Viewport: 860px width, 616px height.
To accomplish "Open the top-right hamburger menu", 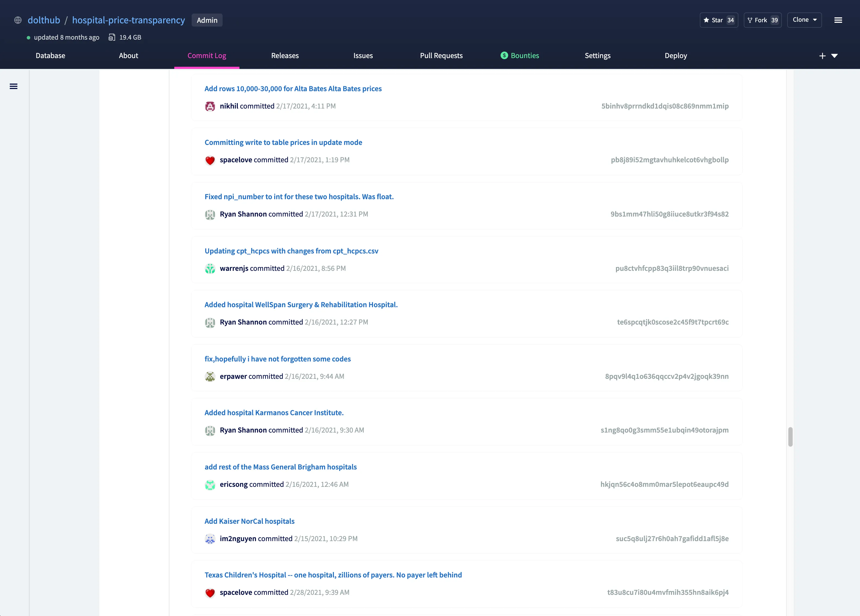I will point(838,20).
